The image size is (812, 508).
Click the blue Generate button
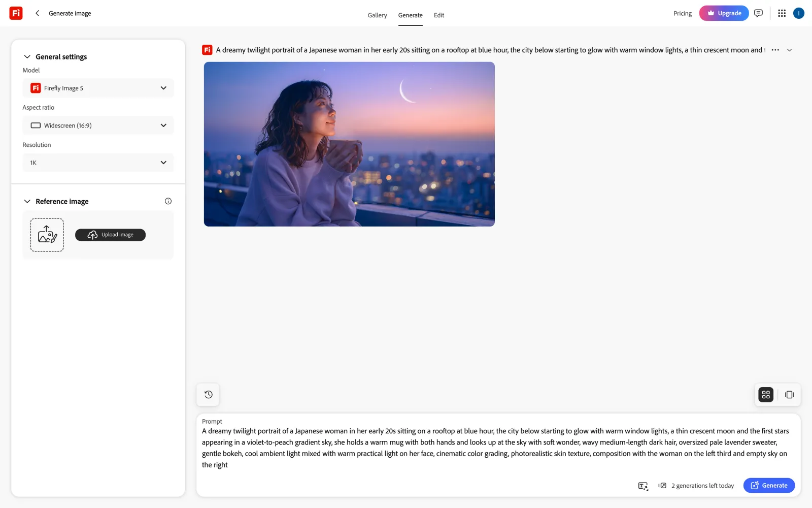click(x=769, y=486)
